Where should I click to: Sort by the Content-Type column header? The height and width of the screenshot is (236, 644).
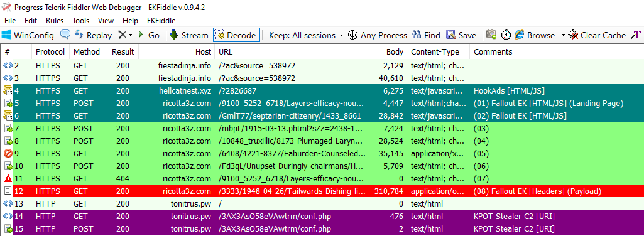tap(438, 51)
